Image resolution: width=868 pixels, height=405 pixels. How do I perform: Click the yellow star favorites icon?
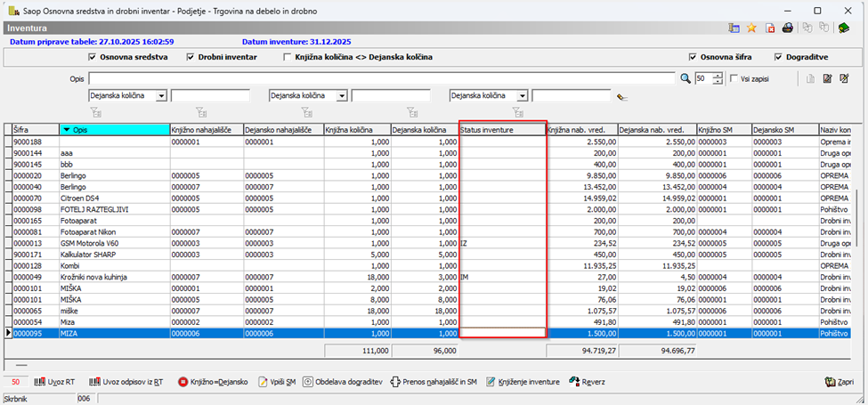point(752,28)
